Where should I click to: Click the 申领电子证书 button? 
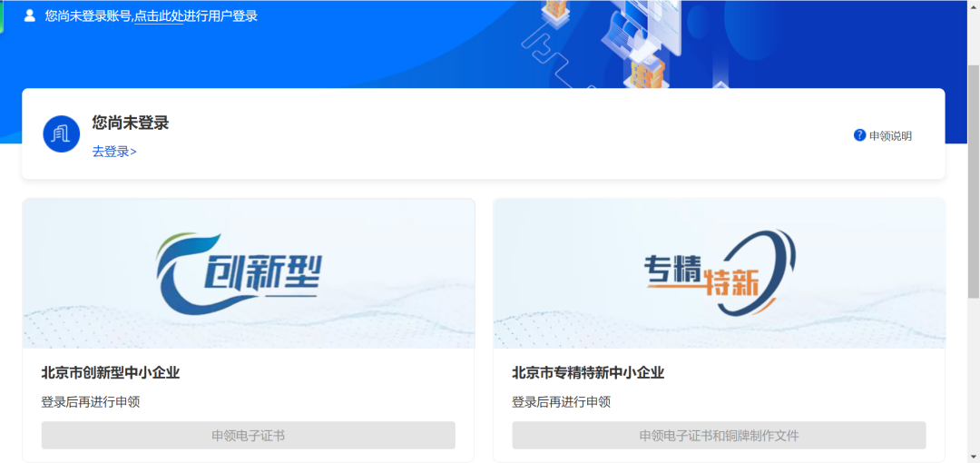click(x=248, y=436)
